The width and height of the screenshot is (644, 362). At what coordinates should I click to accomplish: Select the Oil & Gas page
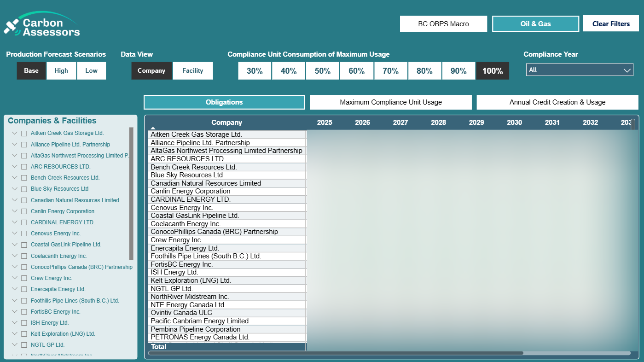point(535,24)
